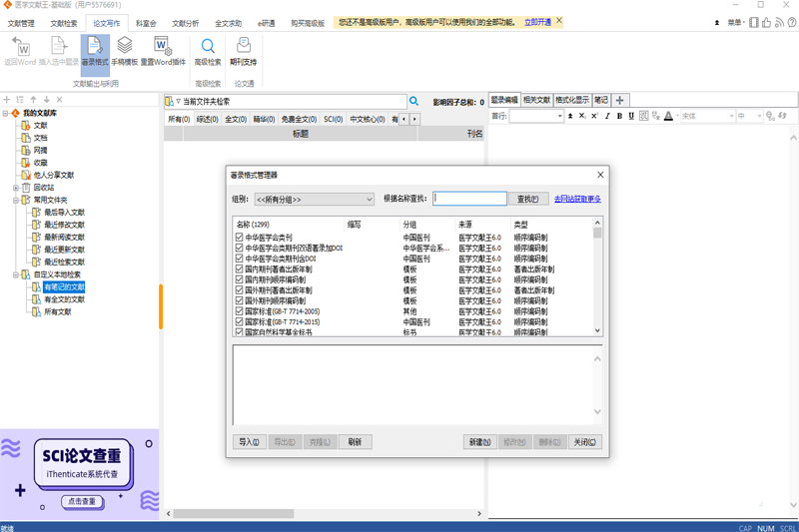Click the 重置Word插件 icon
This screenshot has height=532, width=799.
[162, 51]
